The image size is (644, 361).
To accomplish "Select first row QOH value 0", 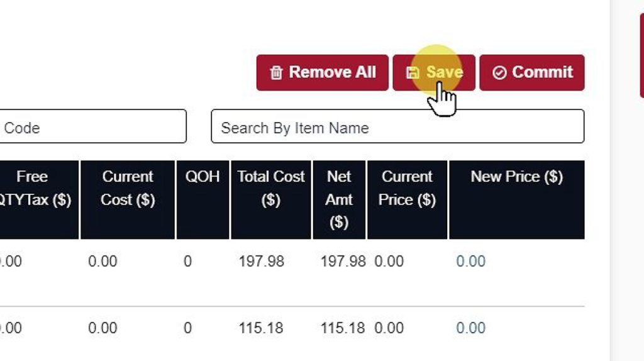I will point(187,261).
